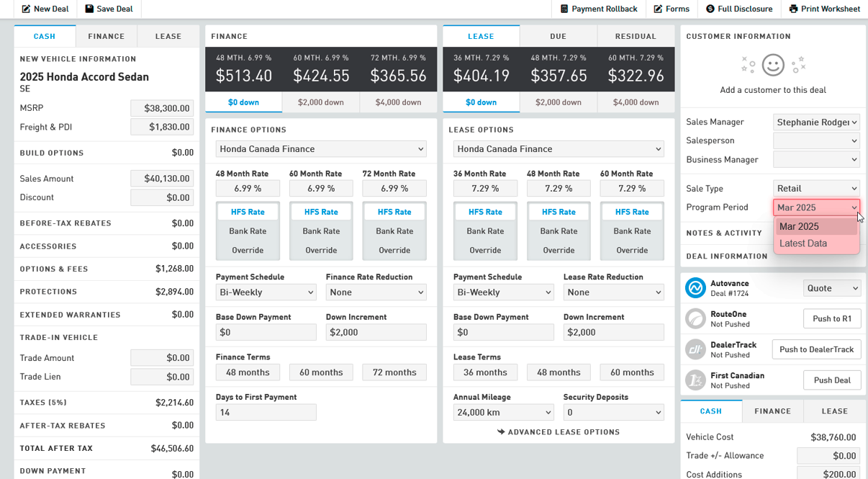
Task: Toggle the 48 months finance term
Action: [248, 372]
